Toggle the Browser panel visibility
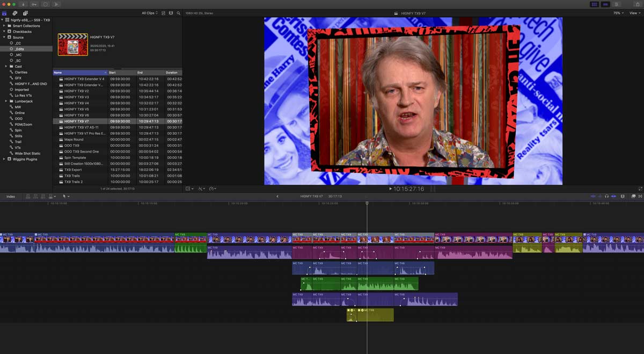Viewport: 644px width, 354px height. pos(594,4)
